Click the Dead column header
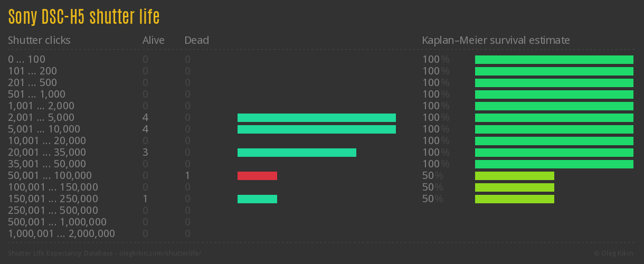The height and width of the screenshot is (264, 644). click(x=196, y=40)
